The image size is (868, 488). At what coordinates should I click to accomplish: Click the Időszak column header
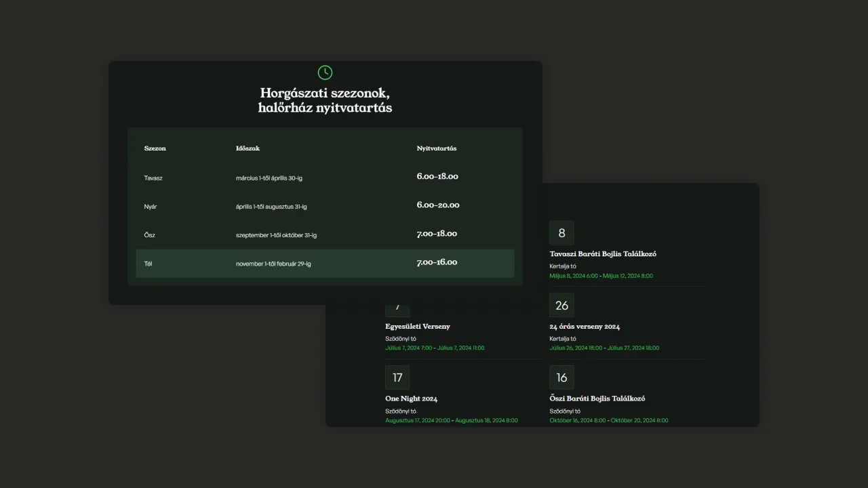tap(248, 148)
